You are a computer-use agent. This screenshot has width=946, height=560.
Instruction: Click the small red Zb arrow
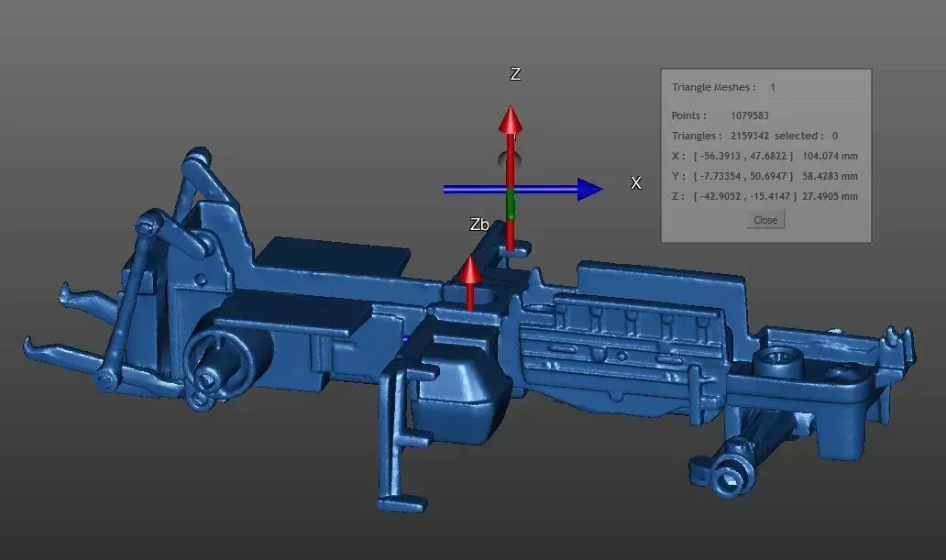469,282
